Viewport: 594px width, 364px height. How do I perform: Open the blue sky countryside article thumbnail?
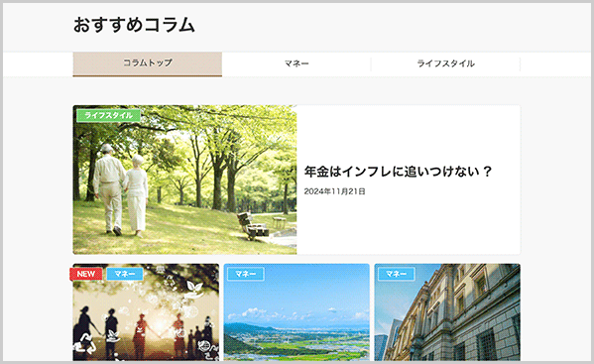click(297, 312)
